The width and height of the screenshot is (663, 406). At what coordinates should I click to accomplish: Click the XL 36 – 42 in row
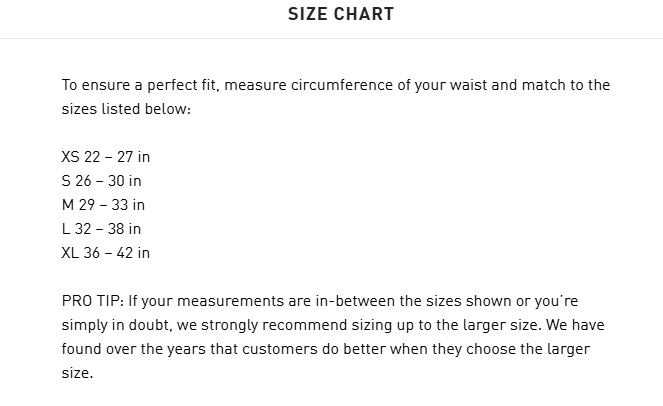pos(105,253)
